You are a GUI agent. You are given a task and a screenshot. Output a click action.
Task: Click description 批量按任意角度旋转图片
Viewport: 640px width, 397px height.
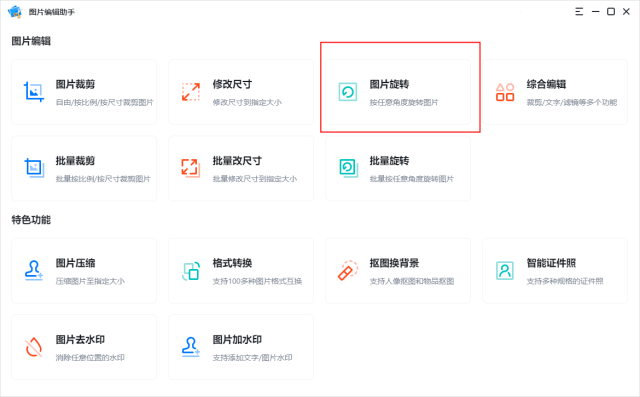pos(412,179)
